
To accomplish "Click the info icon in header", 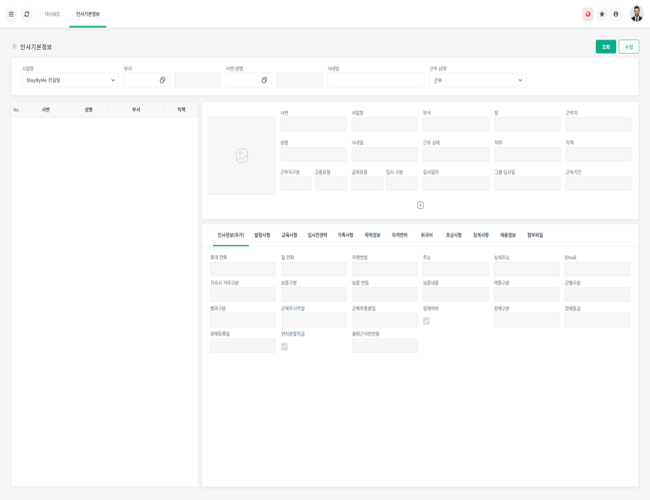I will pyautogui.click(x=616, y=14).
